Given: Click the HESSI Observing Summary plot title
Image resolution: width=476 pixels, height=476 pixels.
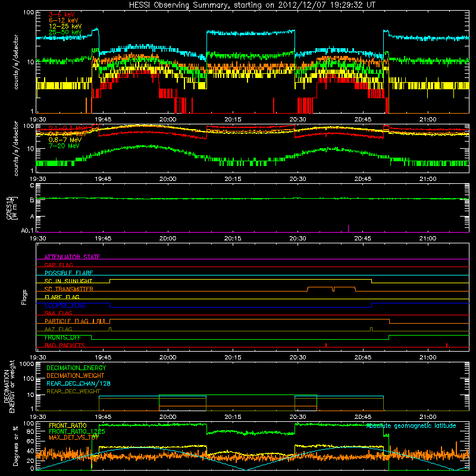Looking at the screenshot, I should click(252, 5).
